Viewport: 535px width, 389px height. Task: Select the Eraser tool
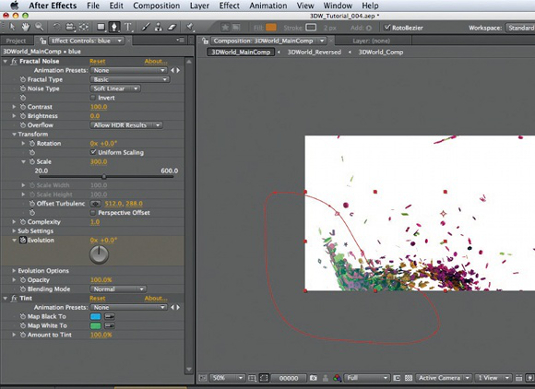coord(172,27)
